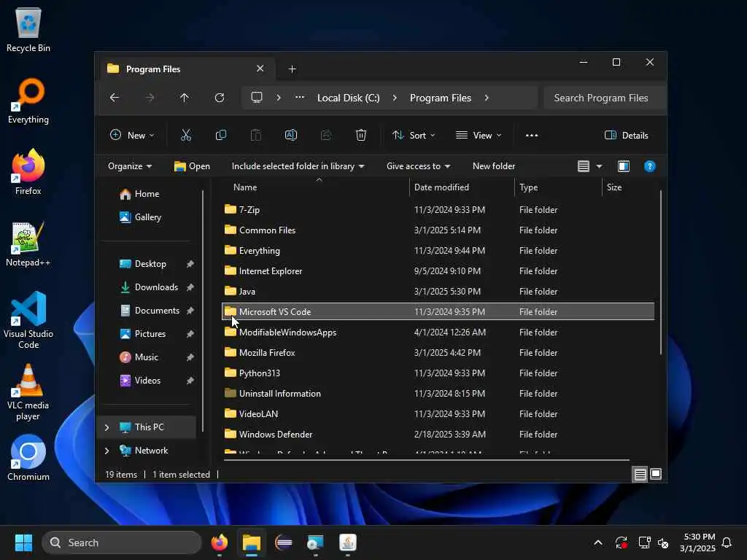Refresh the Program Files folder
Screen dimensions: 747x560
(219, 98)
